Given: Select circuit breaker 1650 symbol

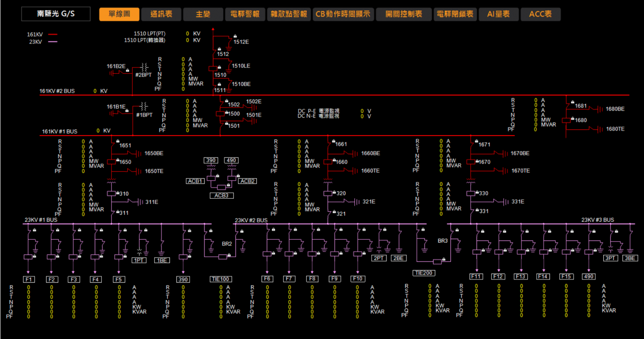Looking at the screenshot, I should click(111, 162).
